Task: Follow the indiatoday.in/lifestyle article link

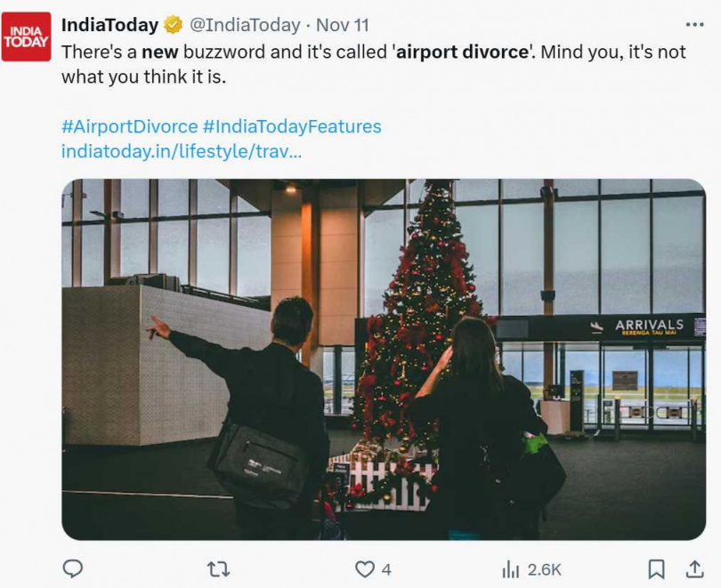Action: click(181, 151)
